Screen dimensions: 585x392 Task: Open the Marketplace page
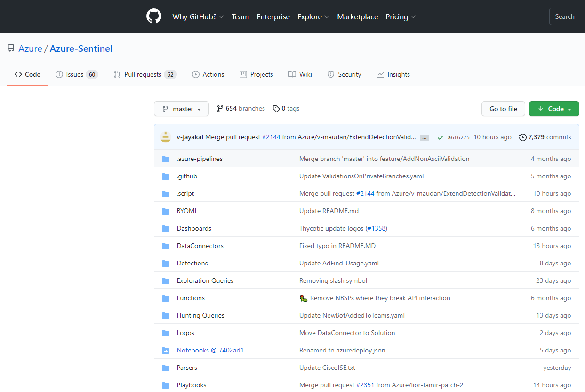(x=358, y=16)
